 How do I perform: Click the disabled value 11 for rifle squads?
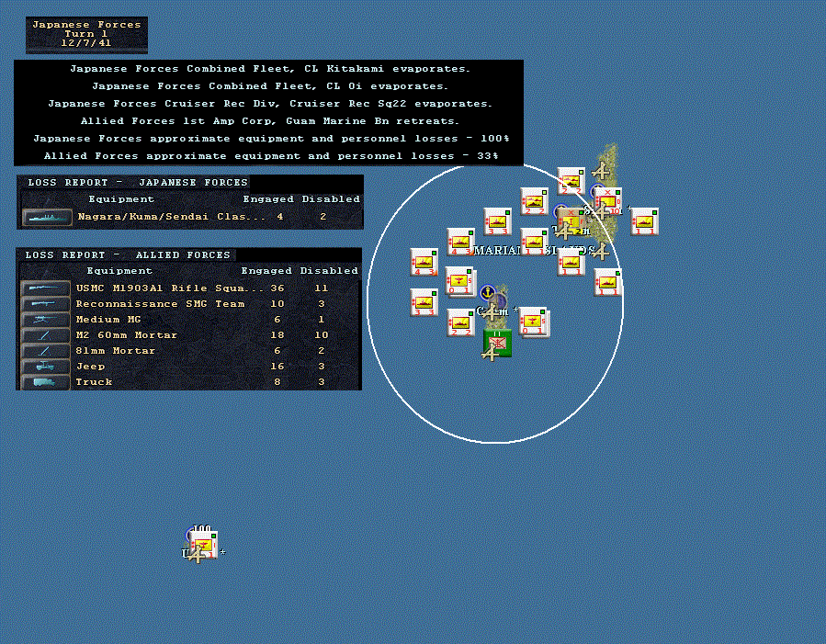tap(322, 288)
